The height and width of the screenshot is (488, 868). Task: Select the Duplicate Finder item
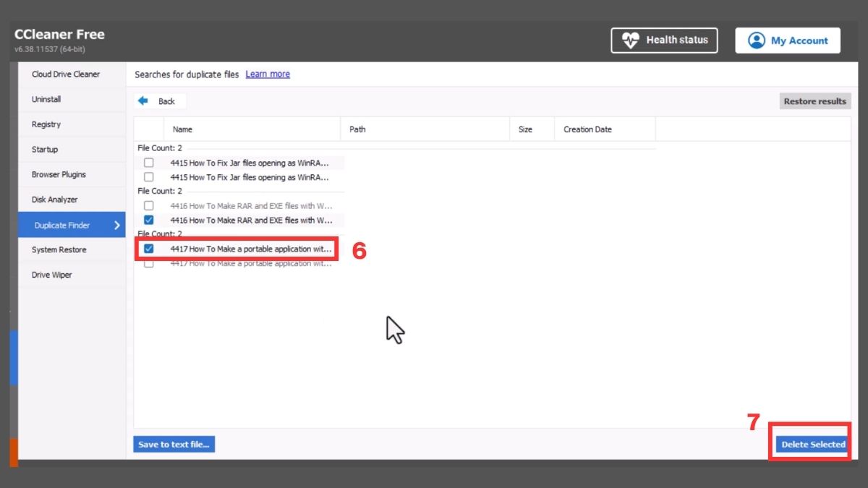coord(72,225)
